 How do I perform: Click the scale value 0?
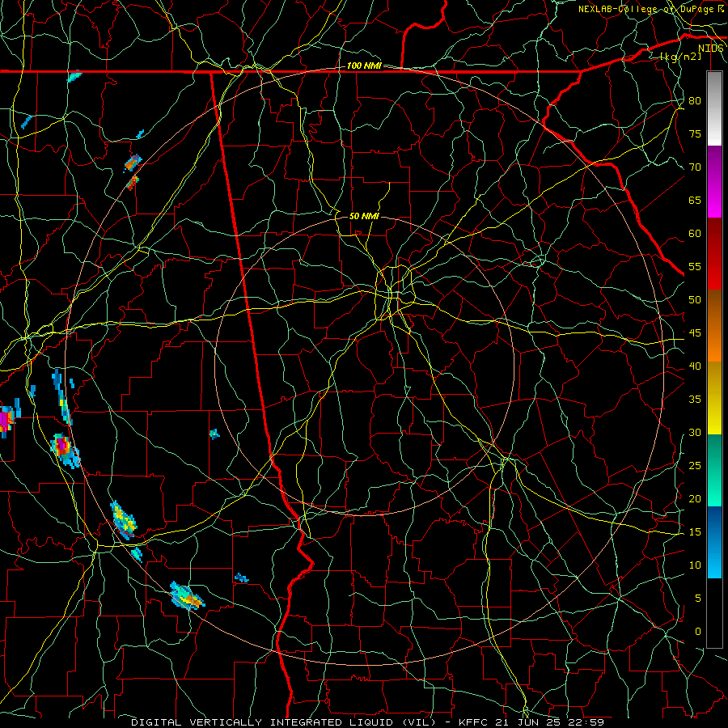(x=698, y=632)
